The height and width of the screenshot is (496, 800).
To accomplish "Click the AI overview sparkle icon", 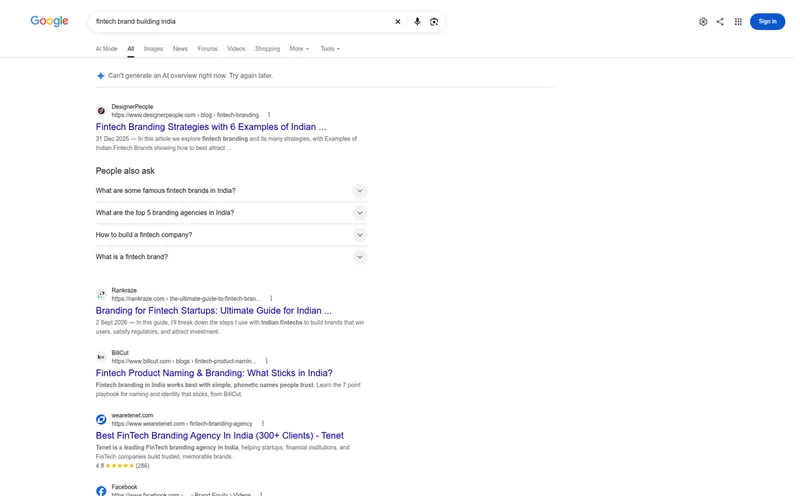I will point(101,76).
